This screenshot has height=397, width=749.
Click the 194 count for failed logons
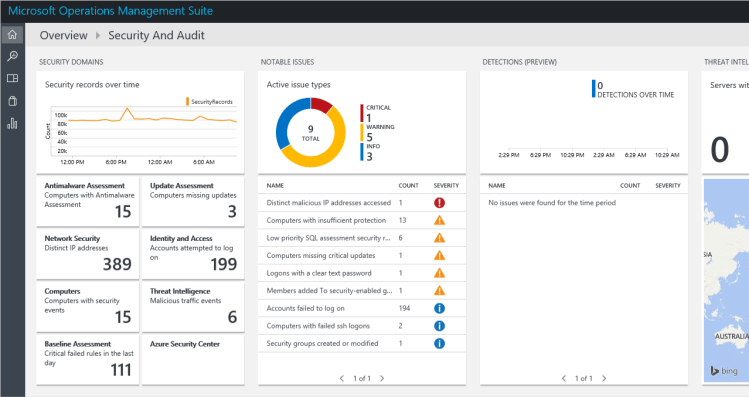click(404, 308)
